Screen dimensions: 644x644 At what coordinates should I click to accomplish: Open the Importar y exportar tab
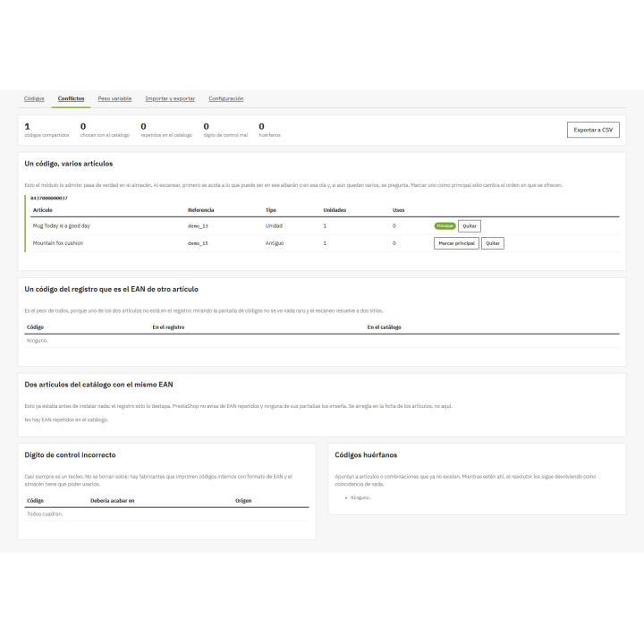170,98
